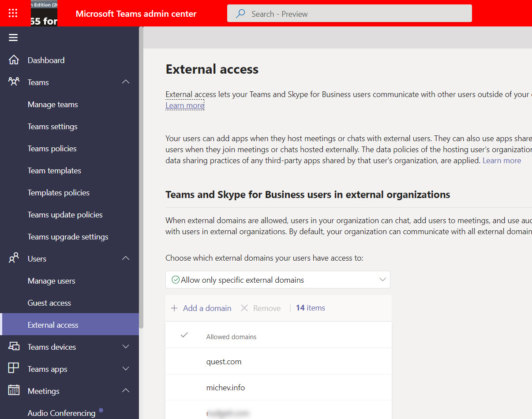Select the quest.com domain row
Viewport: 532px width, 419px height.
(224, 361)
